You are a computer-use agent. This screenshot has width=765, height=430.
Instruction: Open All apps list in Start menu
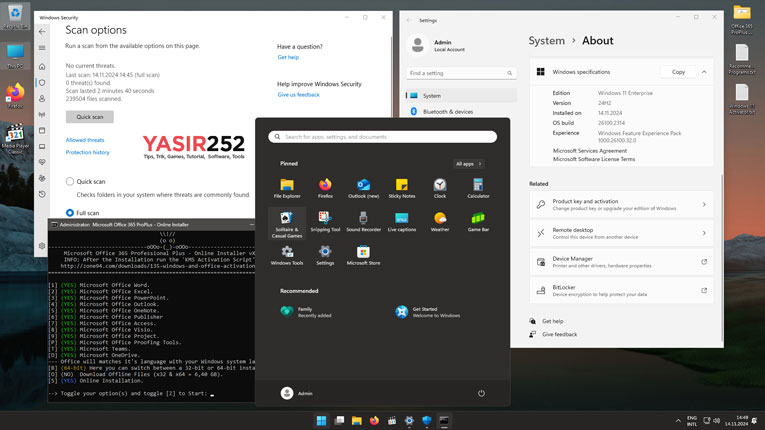click(x=468, y=164)
